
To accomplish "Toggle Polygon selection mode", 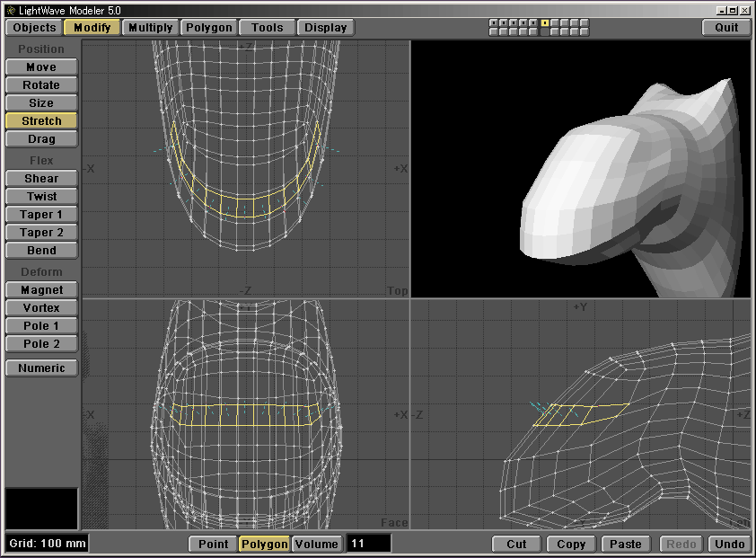I will click(264, 544).
